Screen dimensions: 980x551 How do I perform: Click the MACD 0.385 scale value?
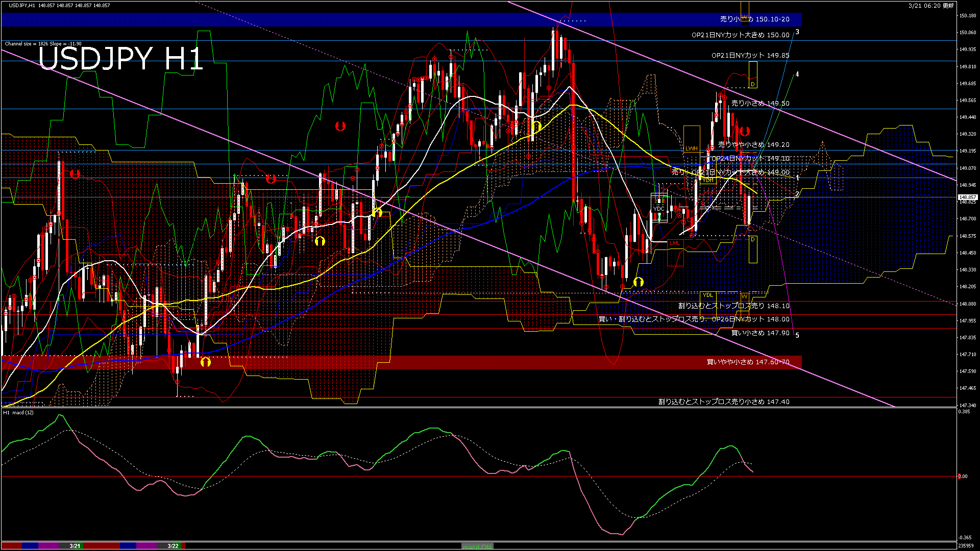[x=965, y=412]
